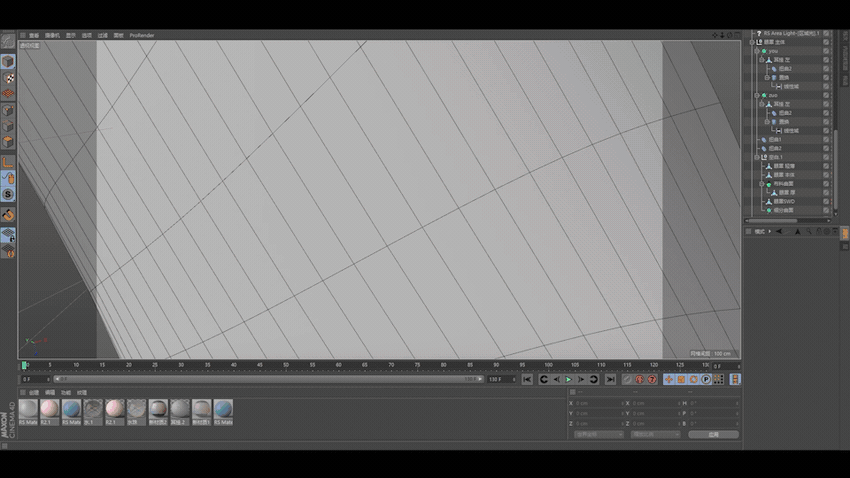Open the 世界坐标 coordinate dropdown
The width and height of the screenshot is (850, 478).
tap(599, 435)
